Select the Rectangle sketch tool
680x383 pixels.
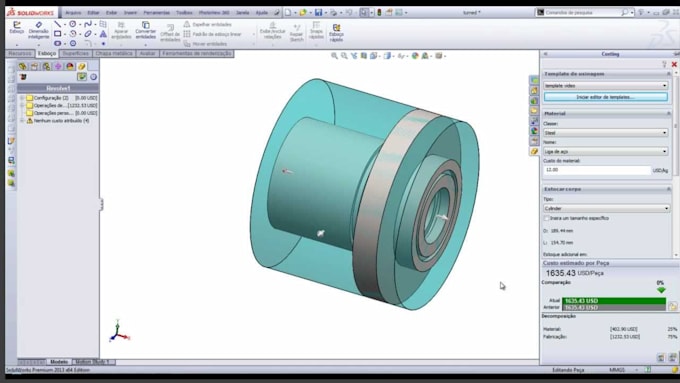[x=57, y=33]
